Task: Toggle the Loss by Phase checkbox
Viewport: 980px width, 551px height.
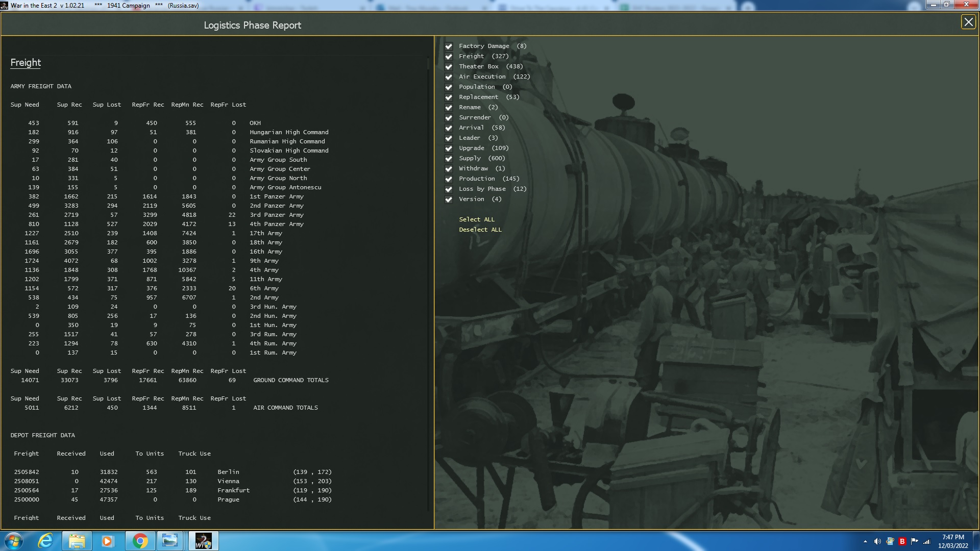Action: tap(449, 189)
